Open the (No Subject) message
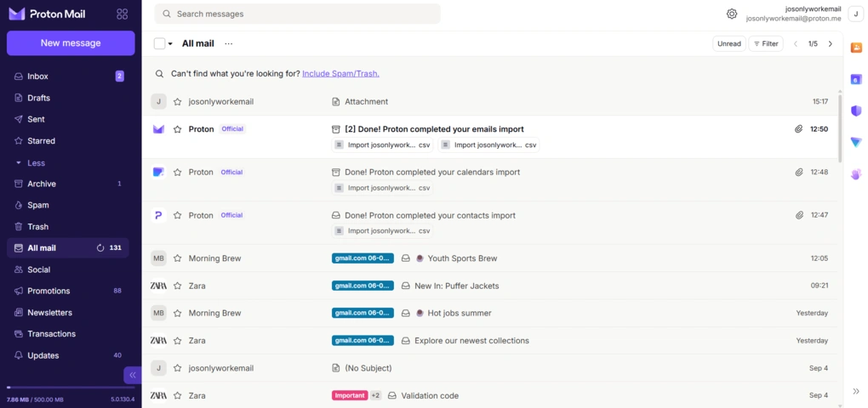Screen dimensions: 868x408 point(492,368)
